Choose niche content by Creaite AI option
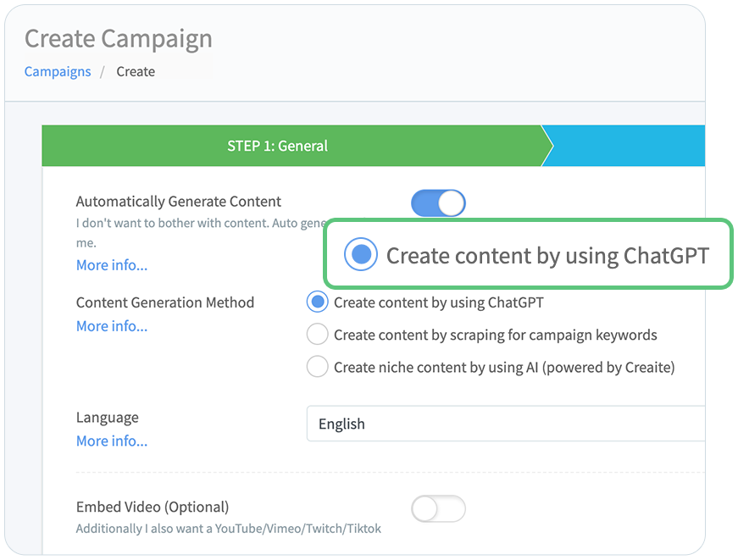 [x=318, y=367]
